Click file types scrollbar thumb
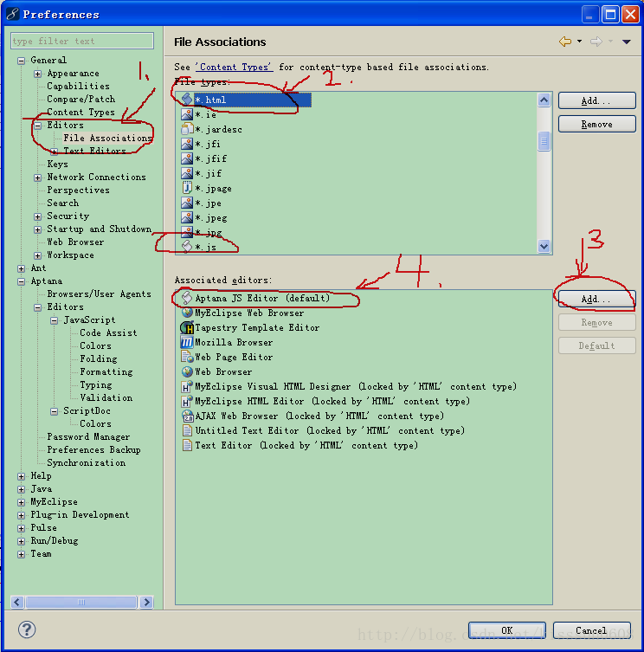Screen dimensions: 644x652 tap(544, 141)
